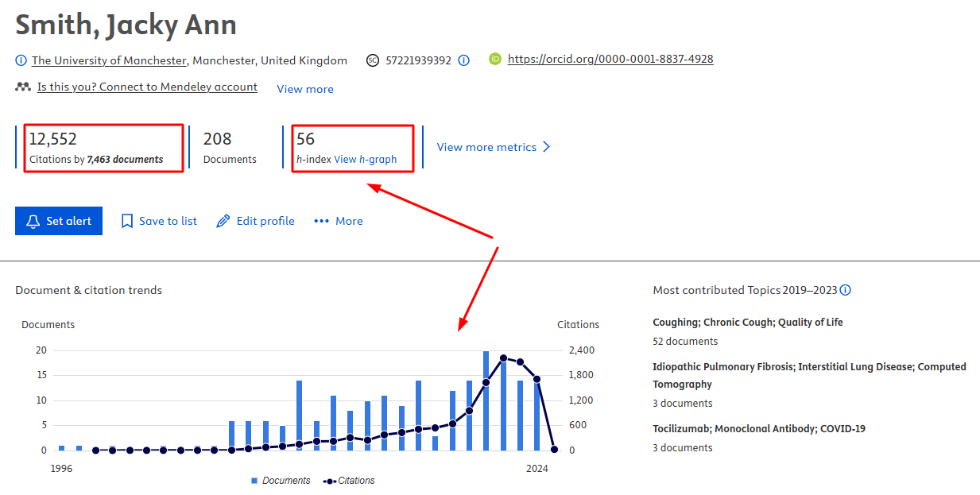Click the Mendeley account icon
Image resolution: width=980 pixels, height=495 pixels.
pos(22,87)
